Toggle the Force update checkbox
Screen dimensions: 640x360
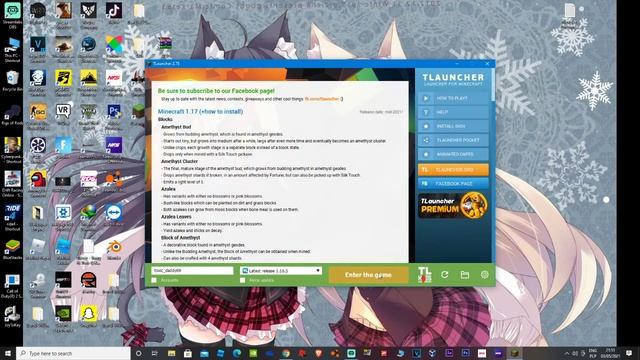pos(242,280)
